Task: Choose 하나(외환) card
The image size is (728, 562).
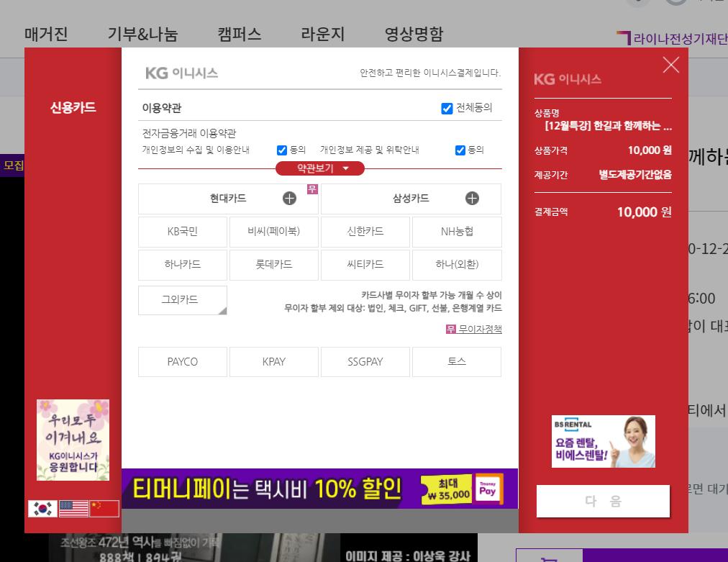Action: click(x=457, y=265)
